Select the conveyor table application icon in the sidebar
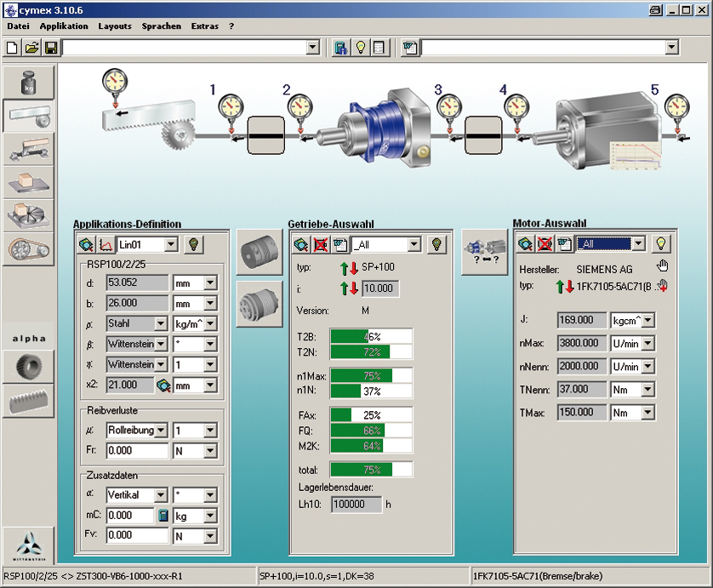The height and width of the screenshot is (588, 713). click(29, 182)
